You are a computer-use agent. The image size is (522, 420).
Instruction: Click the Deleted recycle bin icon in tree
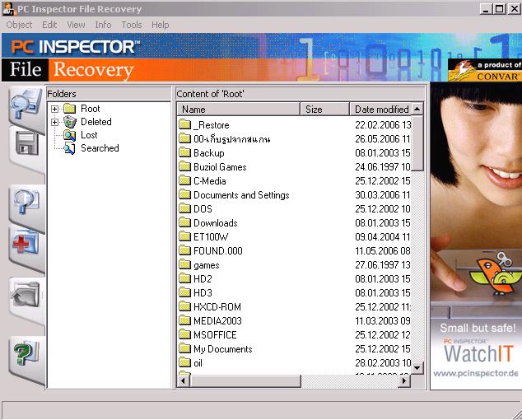70,122
